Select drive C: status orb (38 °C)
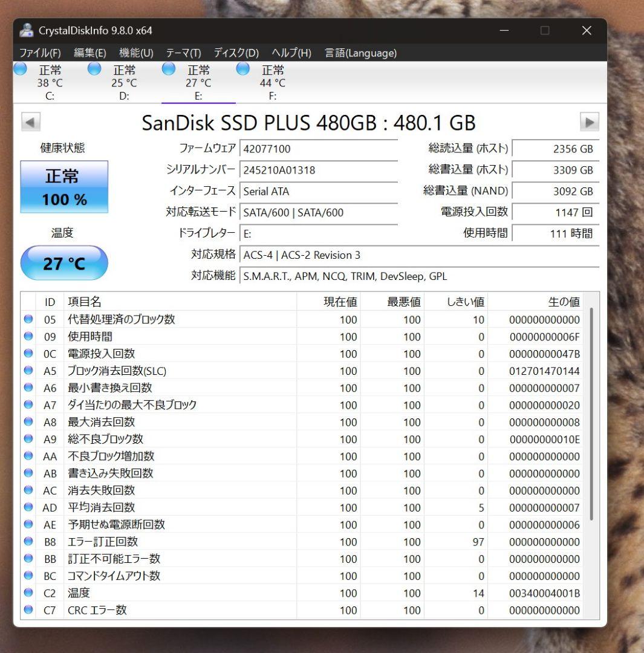Viewport: 644px width, 653px height. tap(20, 69)
